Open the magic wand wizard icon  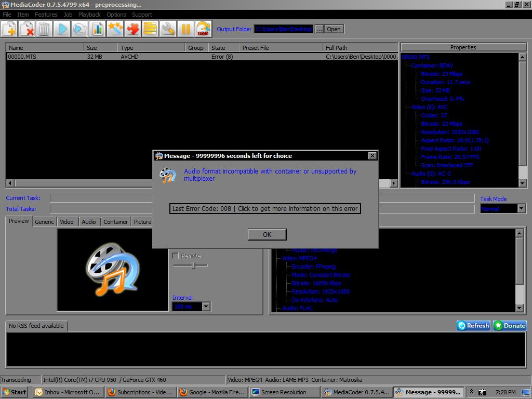[115, 29]
